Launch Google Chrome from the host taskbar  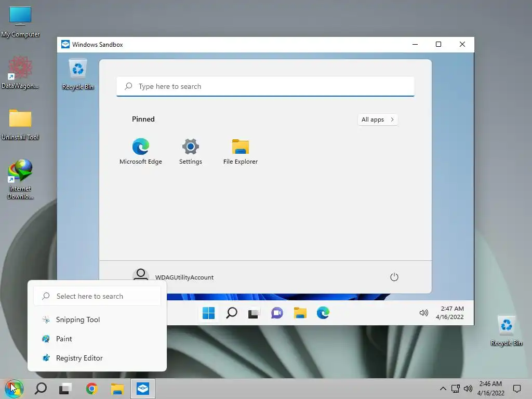click(x=91, y=389)
